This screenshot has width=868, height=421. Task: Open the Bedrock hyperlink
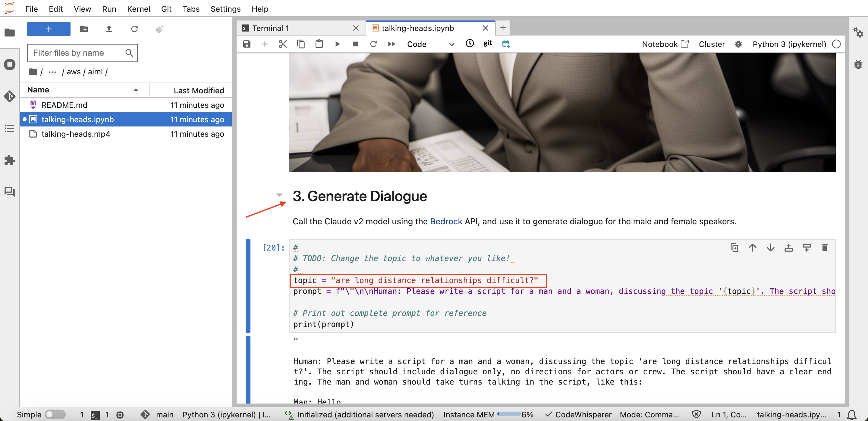446,221
